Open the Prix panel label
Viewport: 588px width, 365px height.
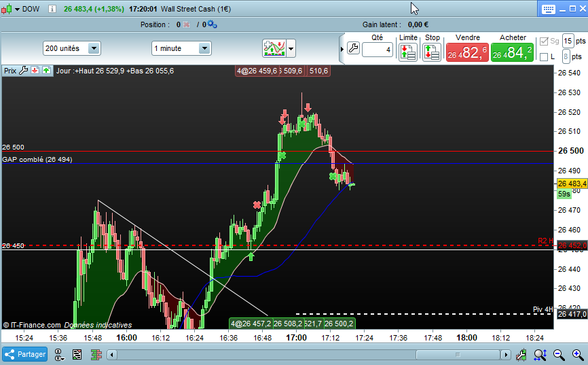(x=10, y=71)
